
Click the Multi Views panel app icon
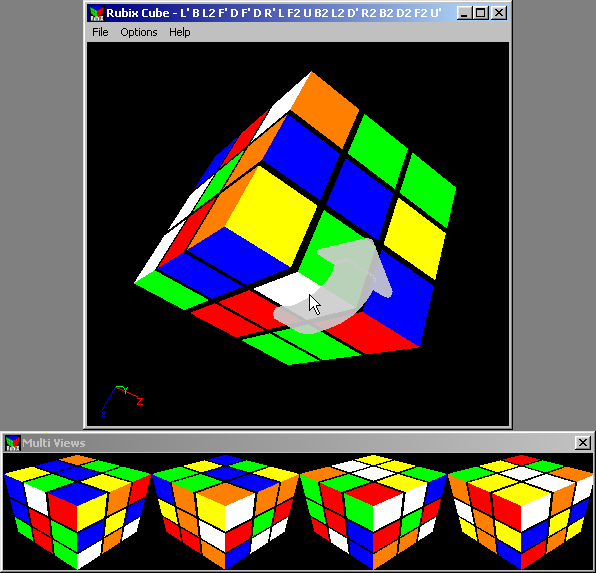point(13,443)
